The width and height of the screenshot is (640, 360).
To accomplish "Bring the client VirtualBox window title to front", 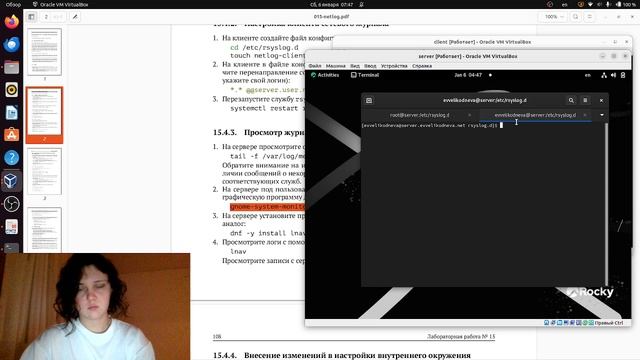I will point(482,42).
